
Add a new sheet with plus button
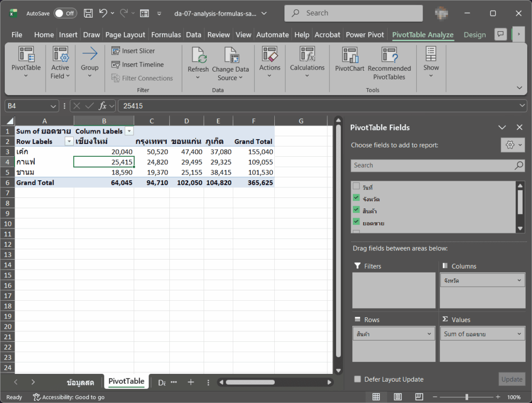pyautogui.click(x=191, y=382)
